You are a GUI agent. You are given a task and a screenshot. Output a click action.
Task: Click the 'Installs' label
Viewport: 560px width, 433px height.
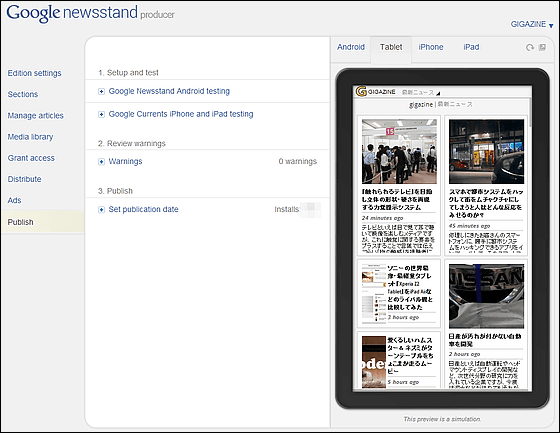[x=286, y=209]
